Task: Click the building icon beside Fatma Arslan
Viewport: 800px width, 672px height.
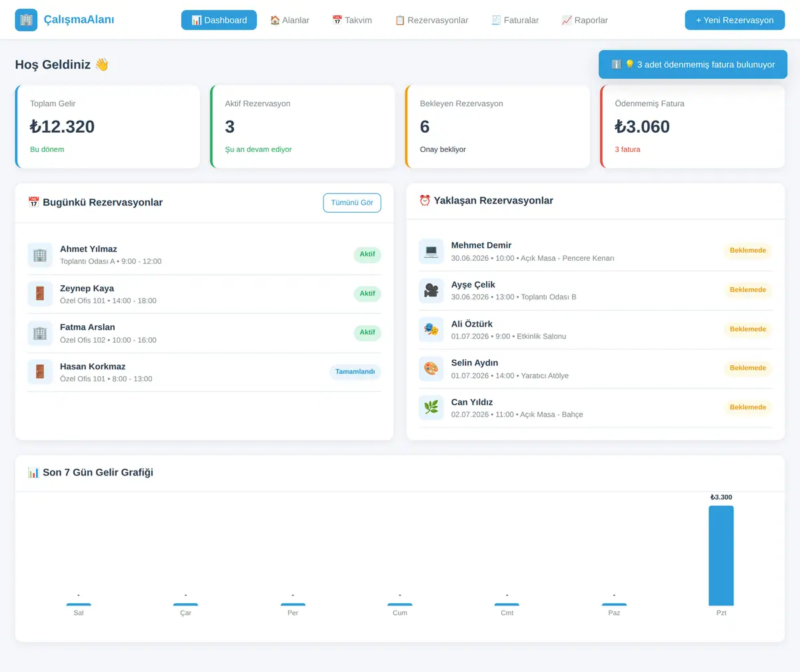Action: (40, 333)
